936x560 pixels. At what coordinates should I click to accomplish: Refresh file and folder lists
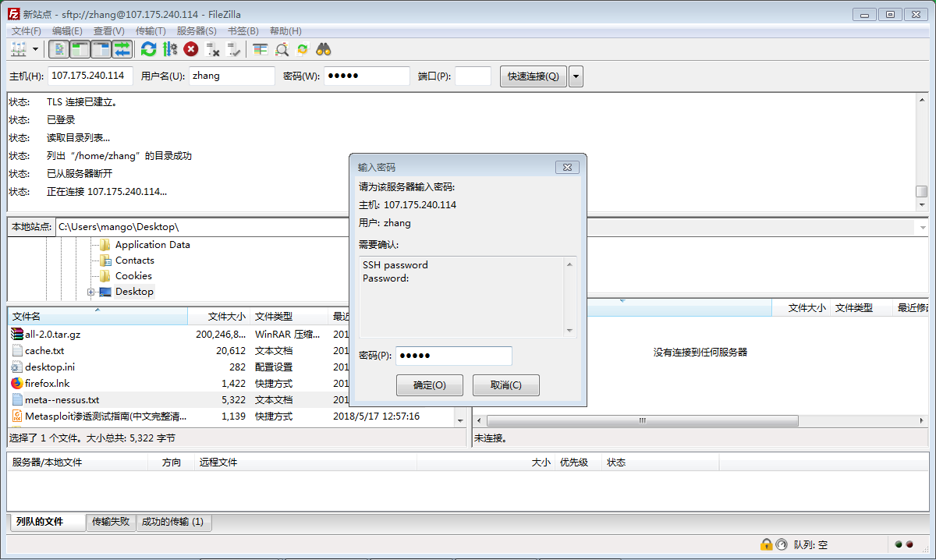coord(148,49)
